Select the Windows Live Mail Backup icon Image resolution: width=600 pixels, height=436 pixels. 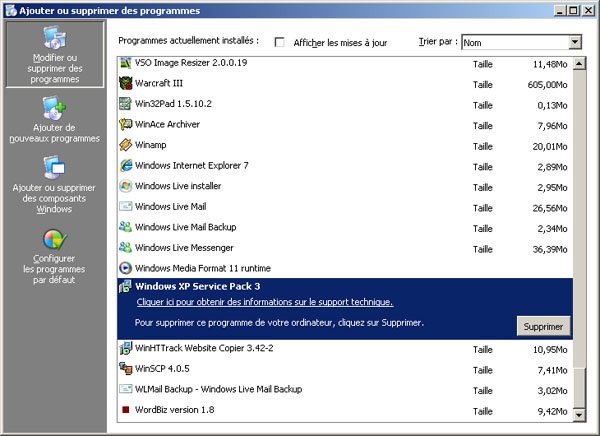tap(125, 227)
